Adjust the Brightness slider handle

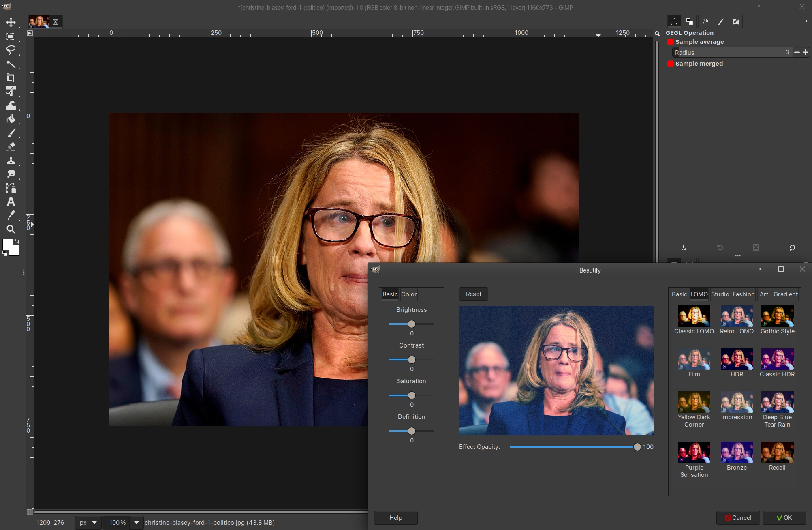[x=412, y=324]
